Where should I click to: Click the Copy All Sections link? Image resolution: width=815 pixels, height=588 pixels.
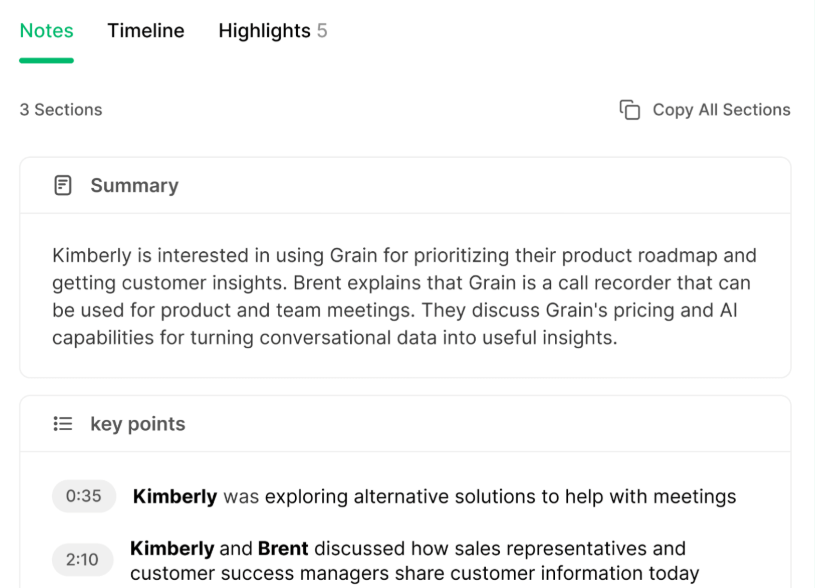point(721,110)
